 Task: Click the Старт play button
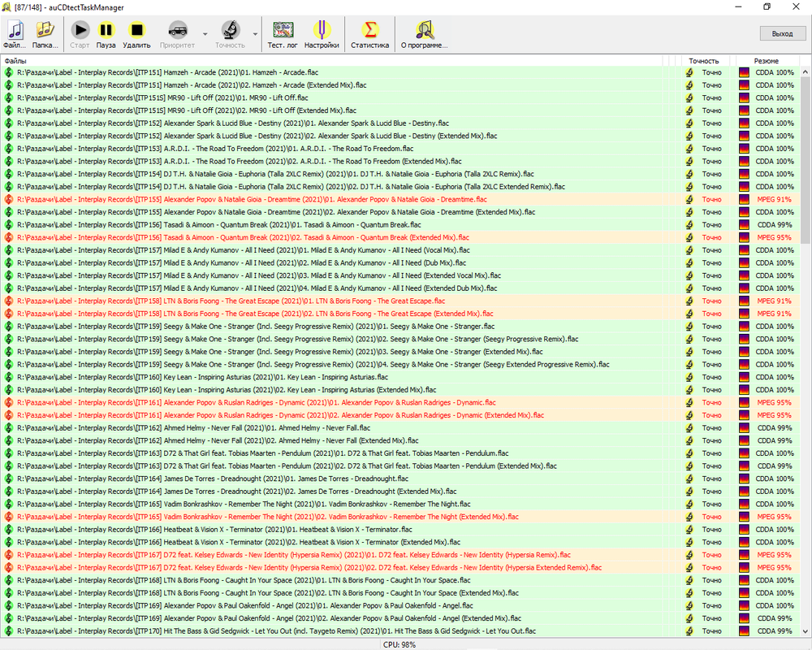tap(80, 34)
